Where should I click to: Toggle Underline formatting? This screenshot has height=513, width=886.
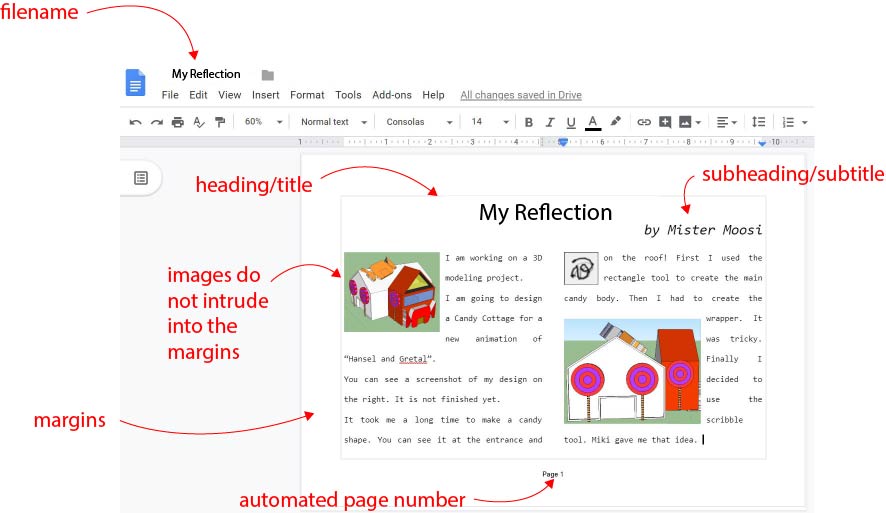[571, 122]
